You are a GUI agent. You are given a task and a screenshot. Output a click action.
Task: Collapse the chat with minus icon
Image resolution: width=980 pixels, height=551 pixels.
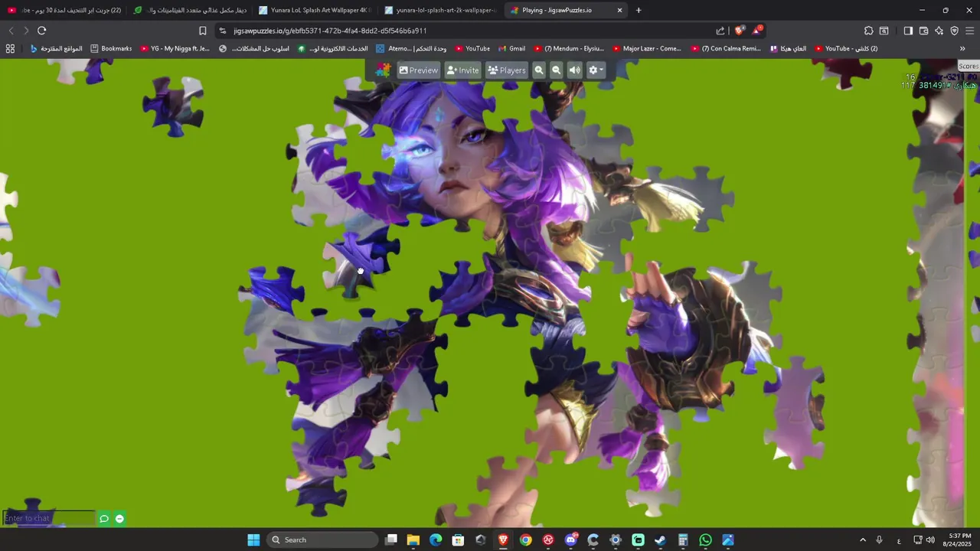pos(119,519)
